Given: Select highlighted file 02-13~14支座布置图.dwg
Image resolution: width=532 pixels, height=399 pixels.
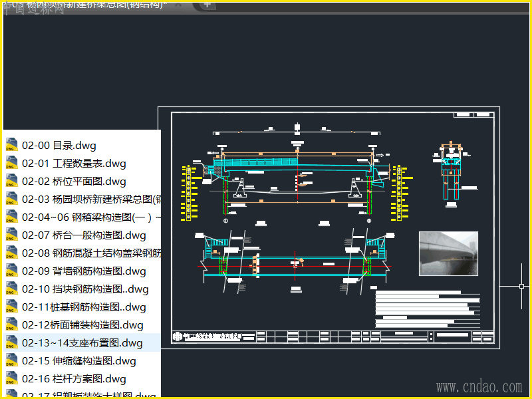Looking at the screenshot, I should pos(82,342).
